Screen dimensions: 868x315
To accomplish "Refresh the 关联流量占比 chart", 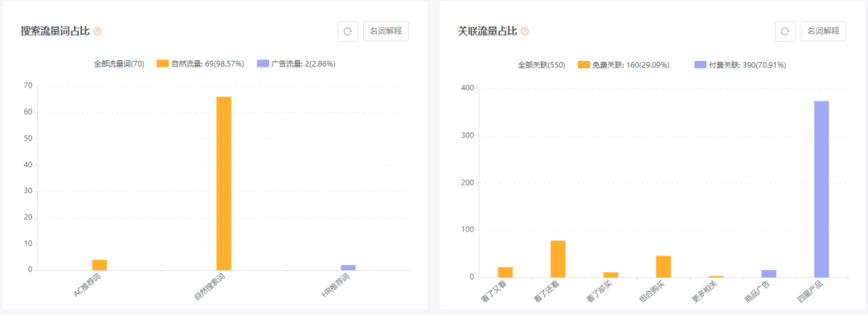I will click(x=785, y=31).
